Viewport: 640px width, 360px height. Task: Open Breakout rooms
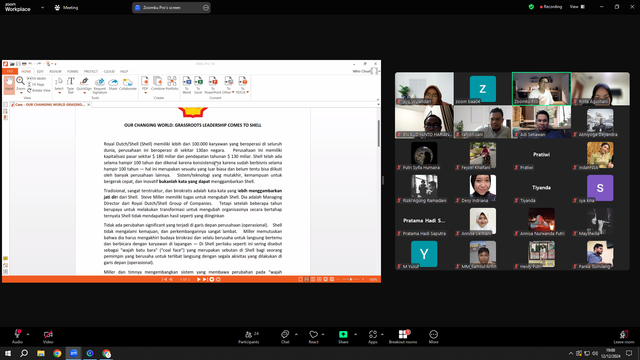[403, 337]
